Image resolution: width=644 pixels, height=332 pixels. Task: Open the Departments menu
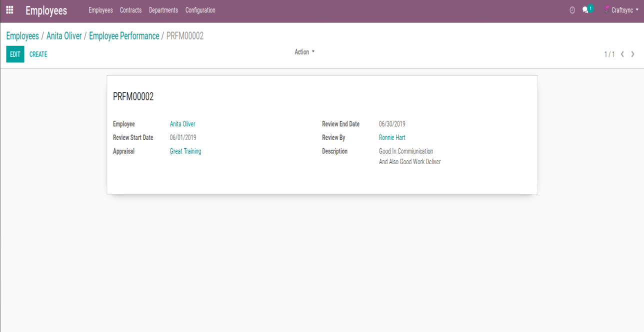point(163,10)
